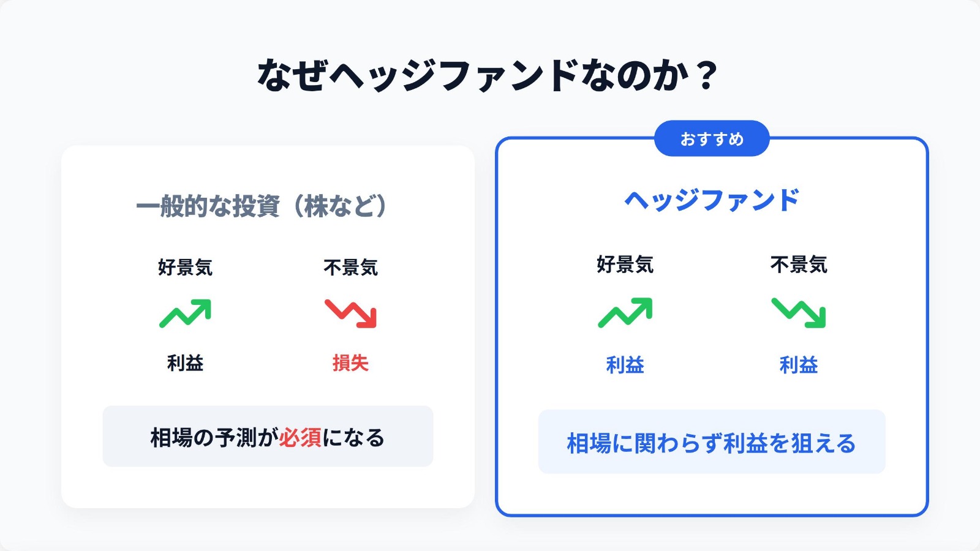
Task: Click the box 相場の予測が必須になる
Action: coord(268,437)
